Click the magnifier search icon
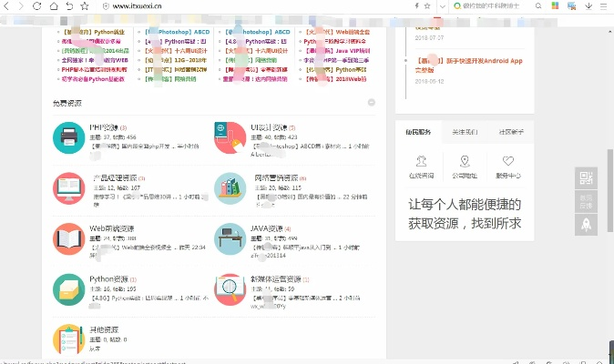614x364 pixels. tap(538, 5)
